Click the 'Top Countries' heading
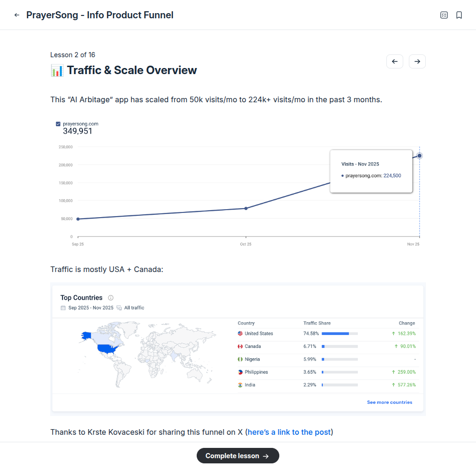The width and height of the screenshot is (476, 469). click(x=81, y=298)
